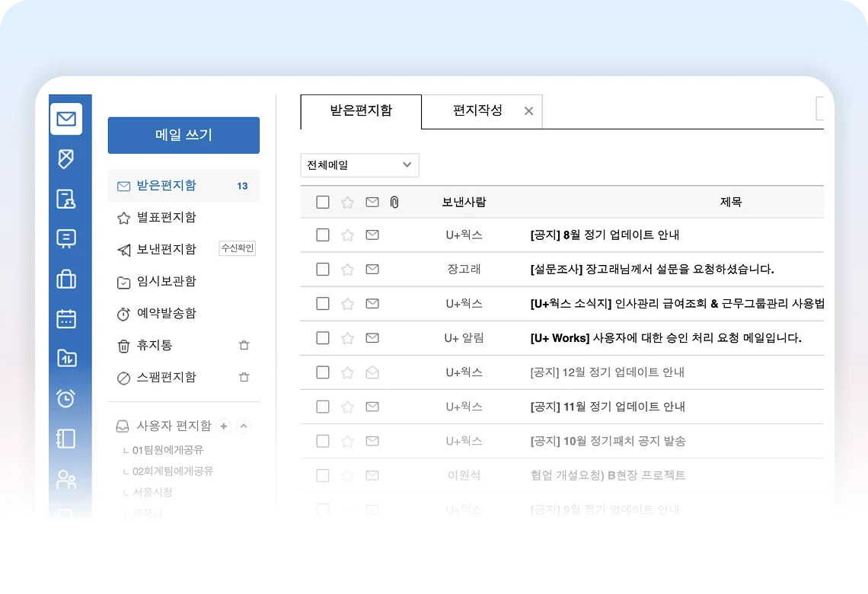The image size is (868, 594).
Task: Tick checkbox for U+ 알림 email
Action: pos(323,338)
